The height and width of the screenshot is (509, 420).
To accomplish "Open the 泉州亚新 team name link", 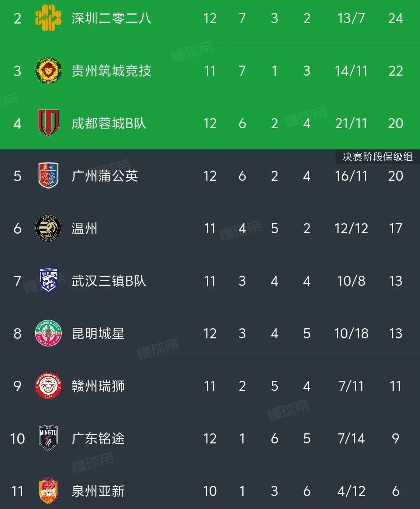I will (98, 491).
